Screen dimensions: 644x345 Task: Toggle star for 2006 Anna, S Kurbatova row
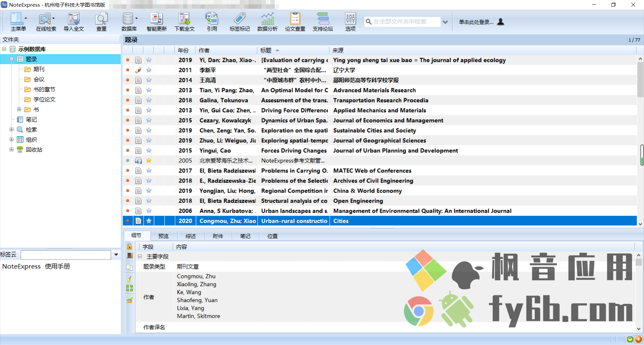[149, 211]
